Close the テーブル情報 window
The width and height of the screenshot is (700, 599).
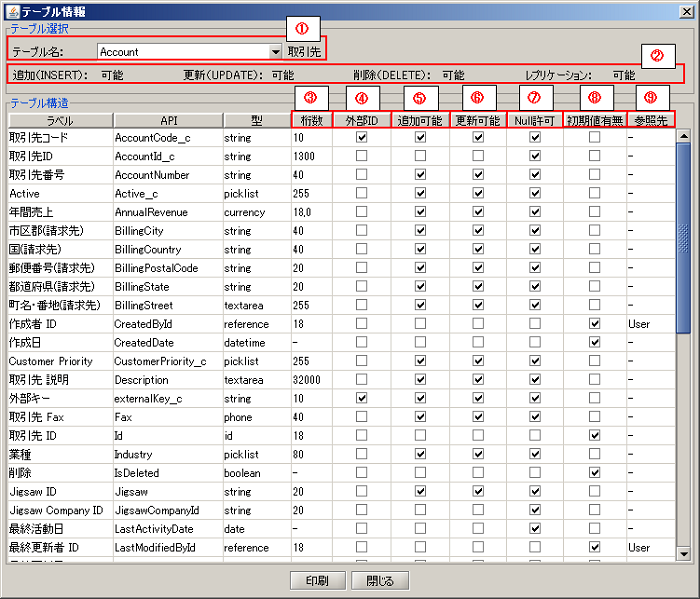tap(687, 11)
